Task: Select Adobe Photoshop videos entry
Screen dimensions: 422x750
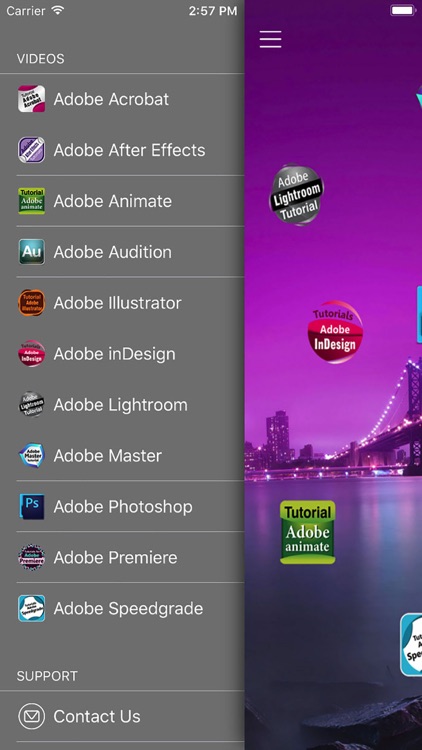Action: point(122,507)
